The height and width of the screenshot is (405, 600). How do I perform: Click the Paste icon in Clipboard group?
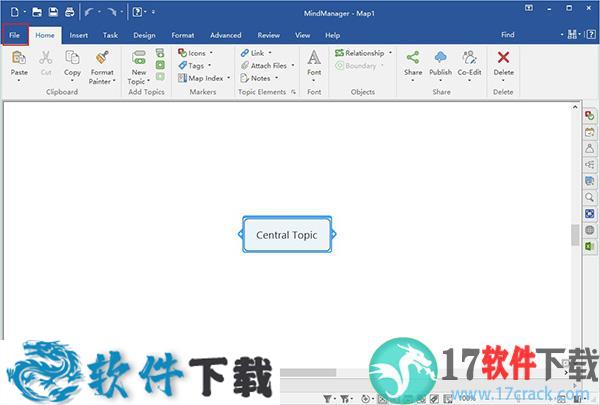point(19,60)
